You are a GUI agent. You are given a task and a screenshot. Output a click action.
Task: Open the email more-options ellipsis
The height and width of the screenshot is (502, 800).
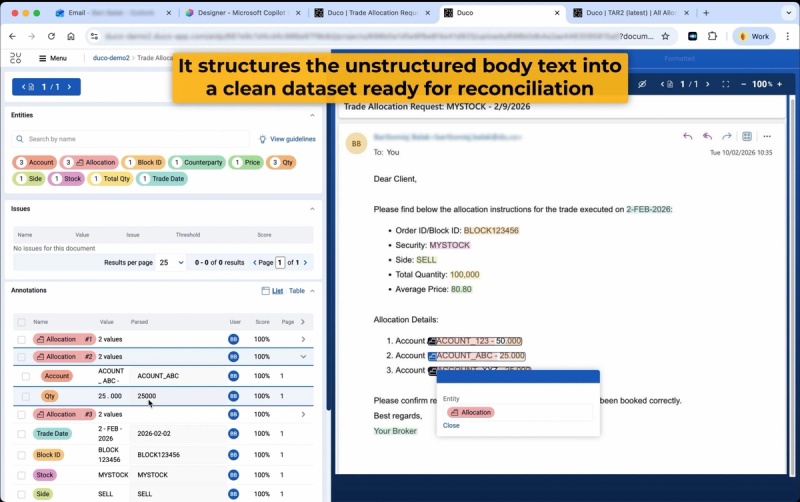tap(767, 136)
